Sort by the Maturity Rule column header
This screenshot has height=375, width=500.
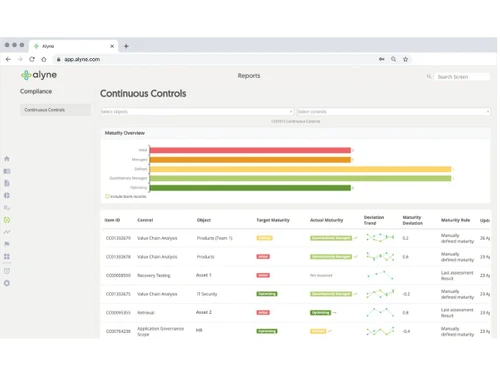455,220
